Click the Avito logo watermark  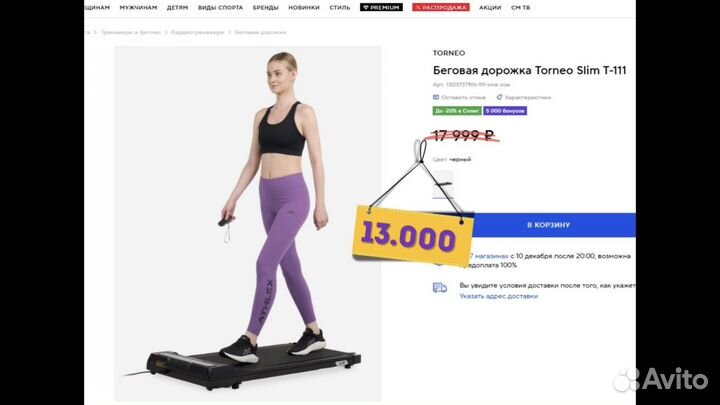point(660,379)
